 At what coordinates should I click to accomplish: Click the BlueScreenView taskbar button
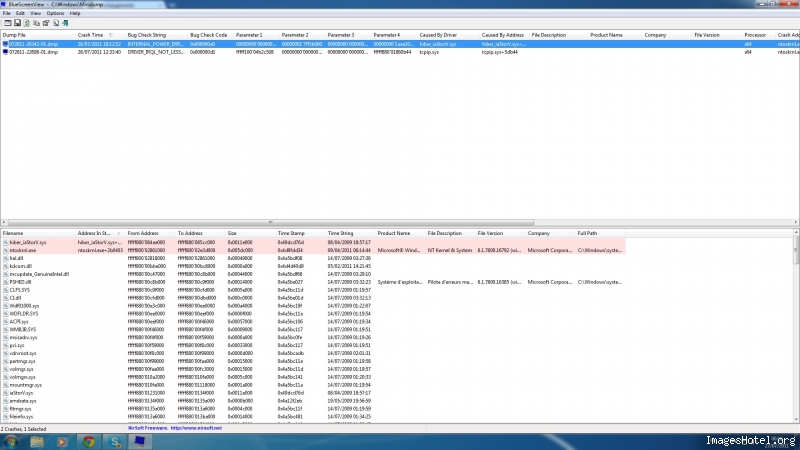[x=140, y=442]
